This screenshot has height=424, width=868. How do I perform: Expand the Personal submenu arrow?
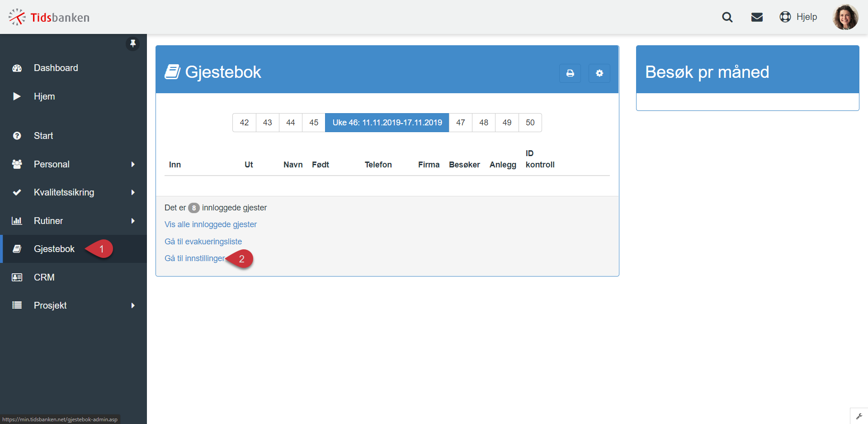(x=133, y=164)
